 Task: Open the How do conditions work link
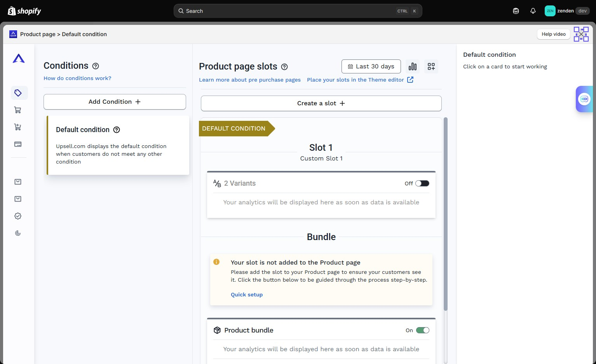click(77, 78)
